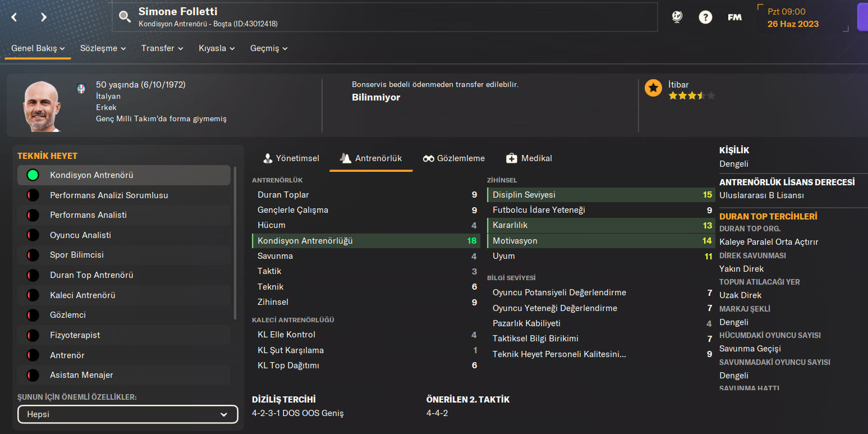Screen dimensions: 868x434
Task: Select the Kondisyon Antrenörü green indicator
Action: tap(33, 175)
